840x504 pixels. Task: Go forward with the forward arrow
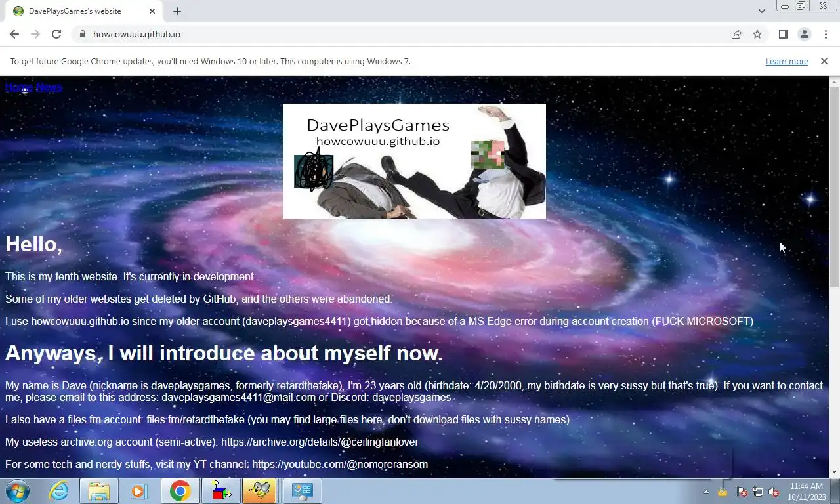[x=35, y=34]
